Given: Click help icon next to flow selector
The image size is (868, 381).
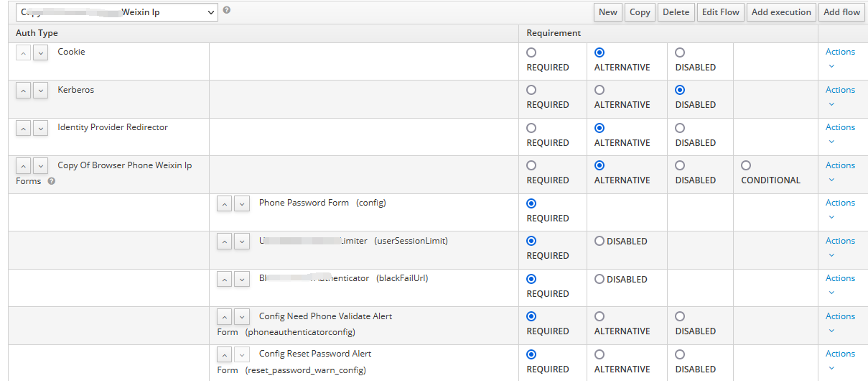Looking at the screenshot, I should point(227,11).
